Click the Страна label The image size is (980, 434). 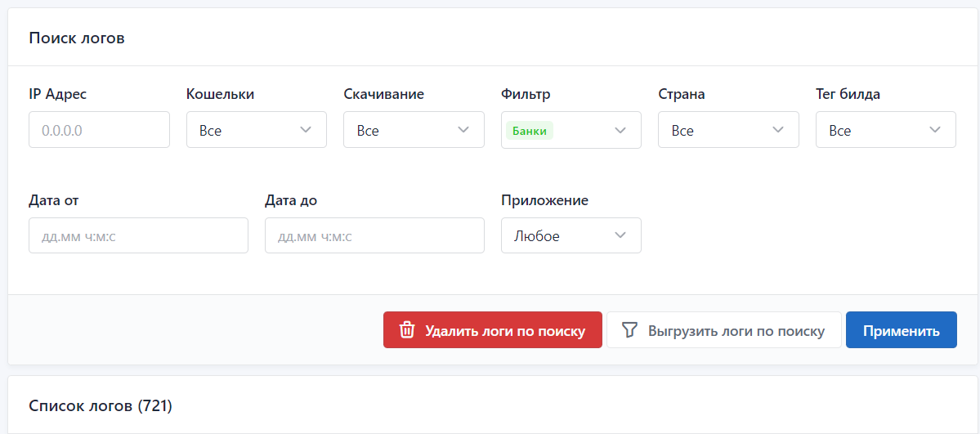[x=681, y=95]
